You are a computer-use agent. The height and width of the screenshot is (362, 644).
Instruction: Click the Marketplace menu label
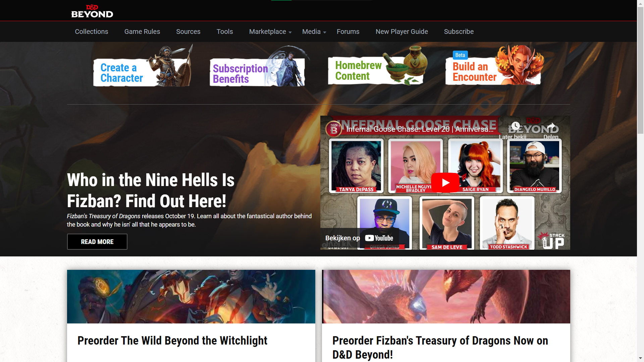point(268,32)
